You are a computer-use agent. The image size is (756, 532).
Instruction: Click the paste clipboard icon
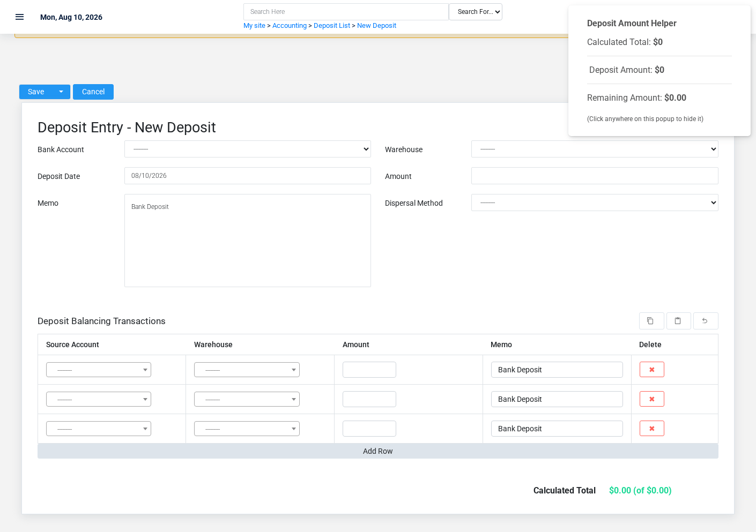coord(678,321)
